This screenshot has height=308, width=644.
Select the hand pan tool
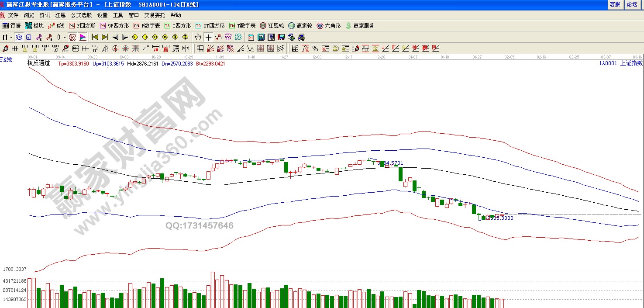pos(198,37)
